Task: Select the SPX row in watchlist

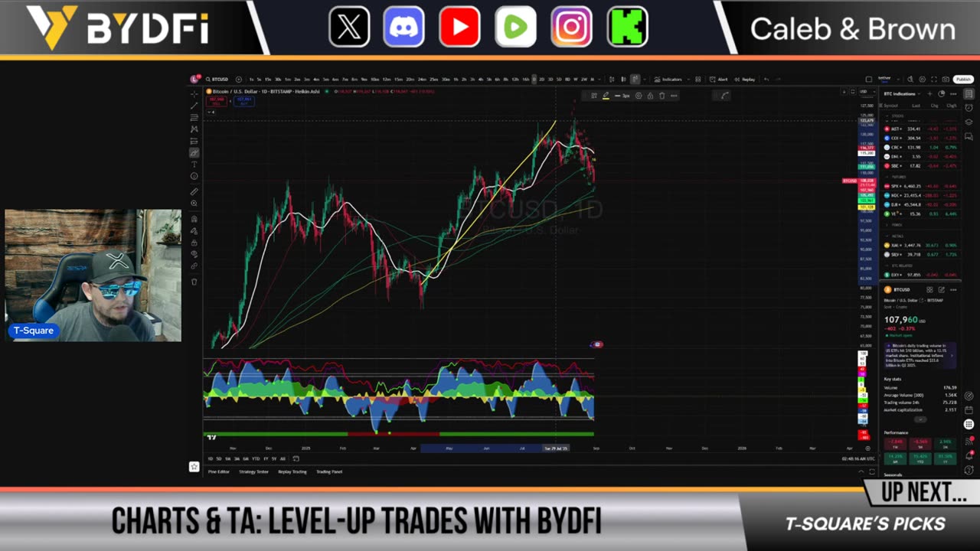Action: (921, 186)
